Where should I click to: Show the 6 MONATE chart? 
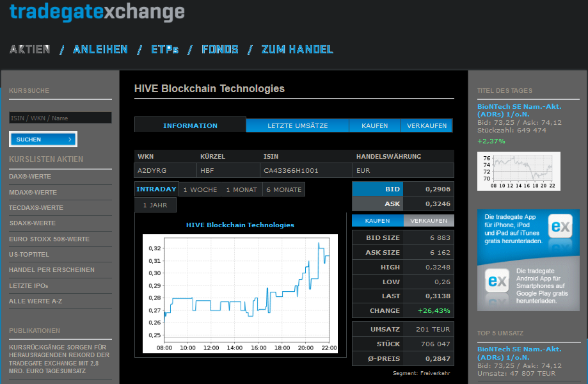tap(283, 189)
